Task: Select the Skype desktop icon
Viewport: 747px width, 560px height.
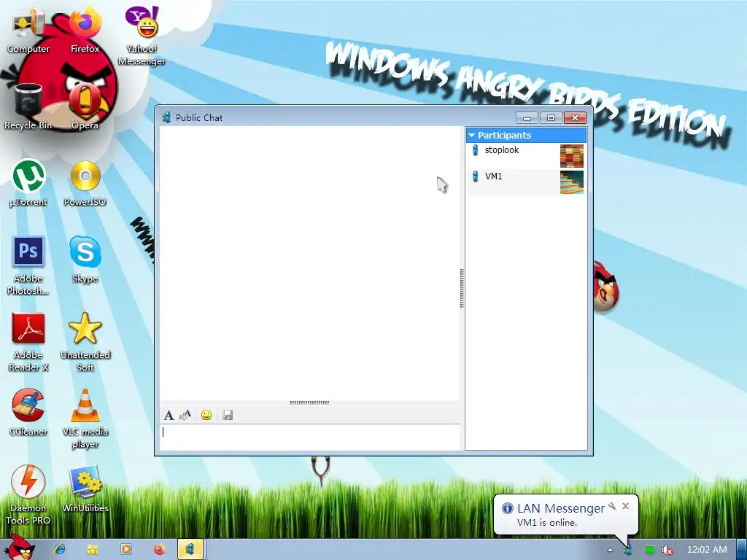Action: point(85,260)
